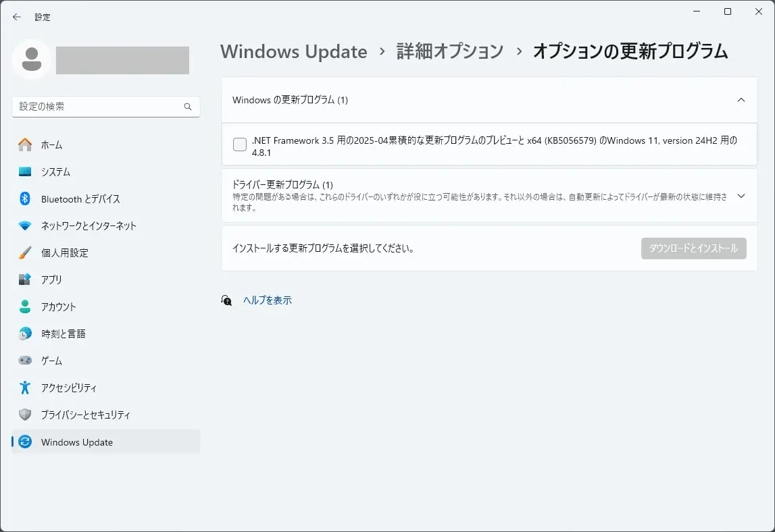
Task: Minimize the 設定 window
Action: point(697,11)
